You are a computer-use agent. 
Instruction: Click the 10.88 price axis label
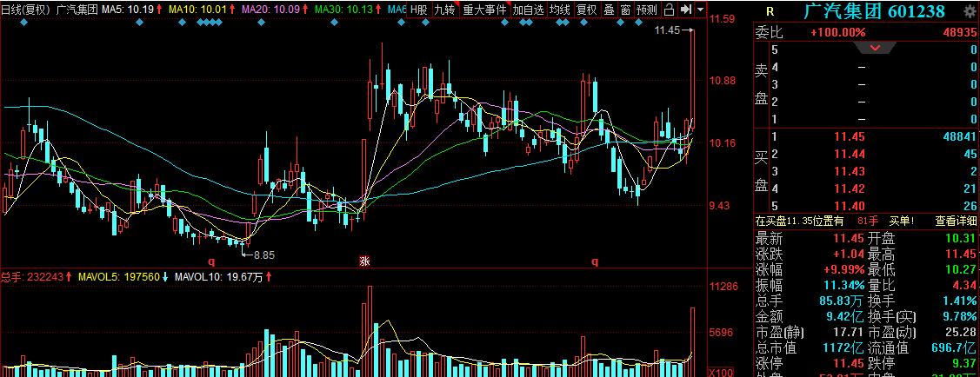pos(723,81)
